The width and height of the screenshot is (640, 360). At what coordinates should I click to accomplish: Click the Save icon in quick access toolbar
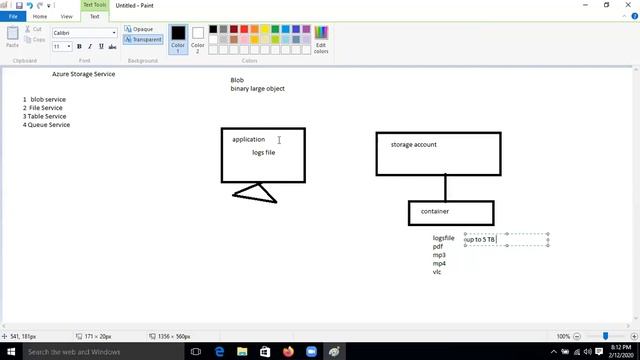click(x=19, y=6)
